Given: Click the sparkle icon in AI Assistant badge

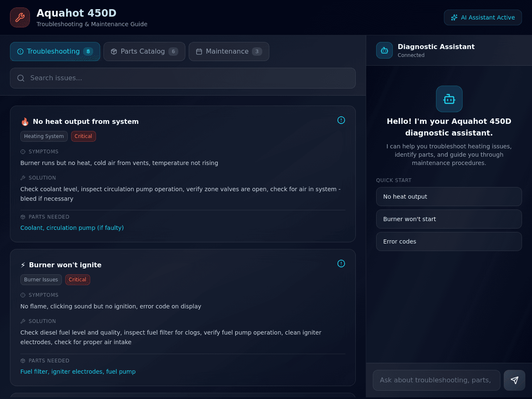Looking at the screenshot, I should [x=454, y=17].
